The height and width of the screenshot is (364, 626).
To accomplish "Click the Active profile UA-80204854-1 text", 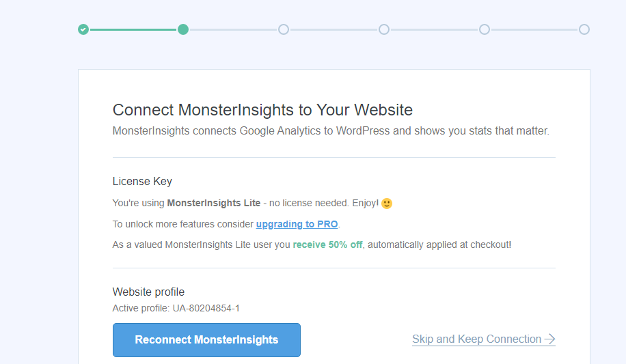I will (x=176, y=309).
